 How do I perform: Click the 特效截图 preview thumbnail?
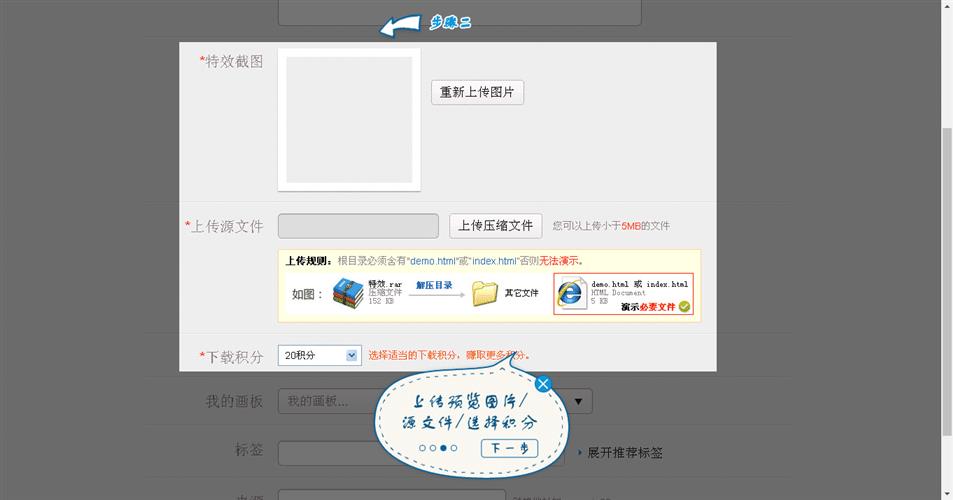point(349,120)
